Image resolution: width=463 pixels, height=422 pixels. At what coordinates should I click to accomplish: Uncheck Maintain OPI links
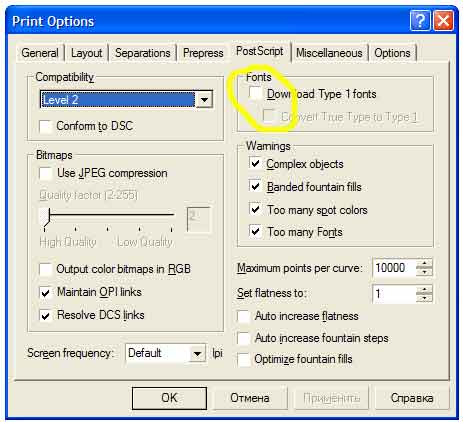(x=46, y=292)
